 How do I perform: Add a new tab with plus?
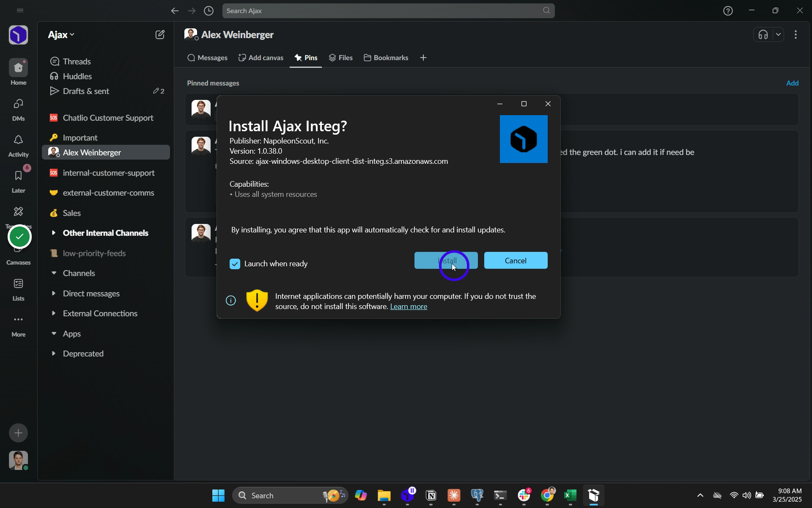[x=423, y=58]
